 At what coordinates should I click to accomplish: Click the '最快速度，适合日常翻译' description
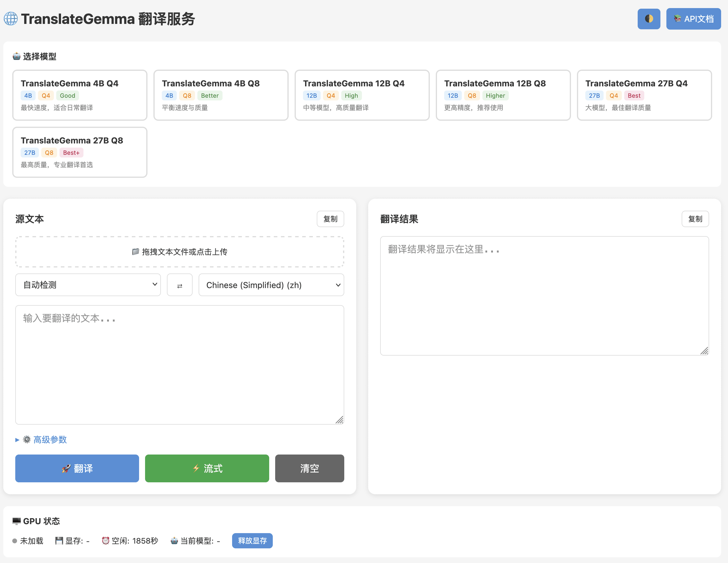pos(57,108)
